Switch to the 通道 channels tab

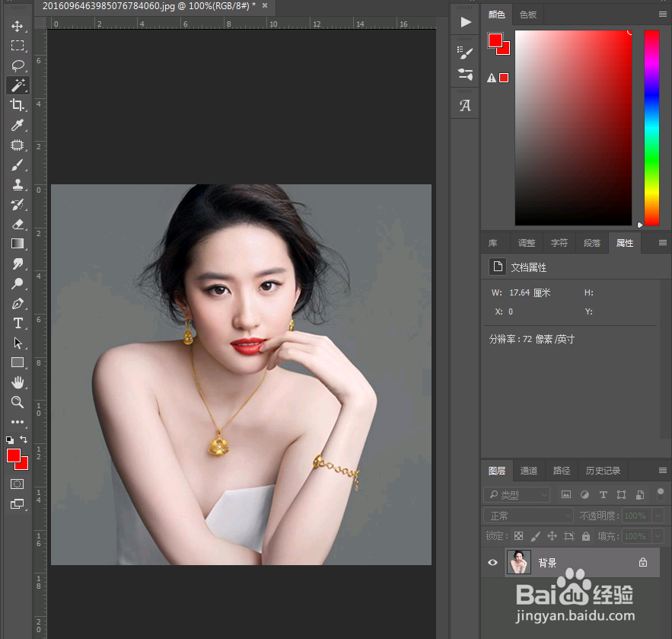pos(528,471)
